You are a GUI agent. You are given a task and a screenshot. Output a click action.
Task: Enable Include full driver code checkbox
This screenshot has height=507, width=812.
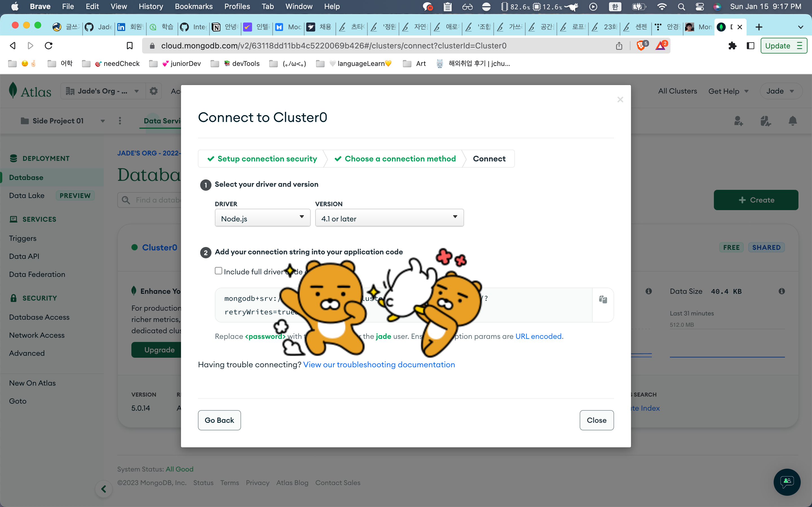click(x=219, y=271)
